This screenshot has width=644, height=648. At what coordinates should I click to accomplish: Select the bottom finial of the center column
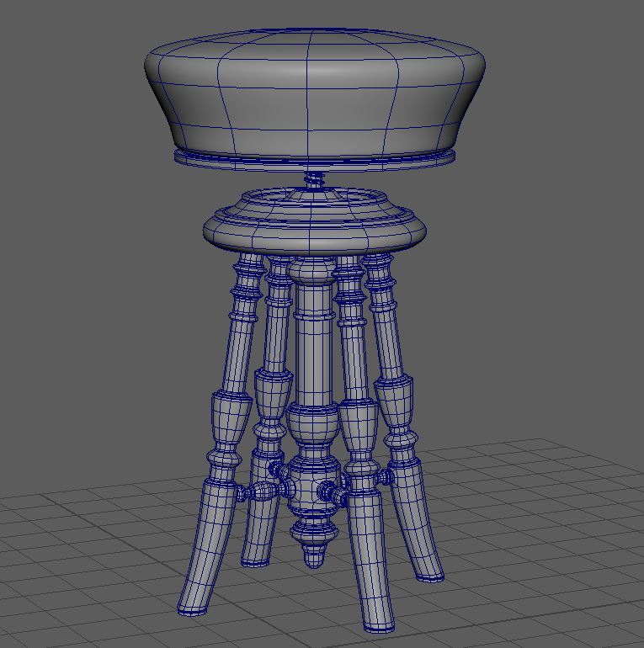coord(313,544)
